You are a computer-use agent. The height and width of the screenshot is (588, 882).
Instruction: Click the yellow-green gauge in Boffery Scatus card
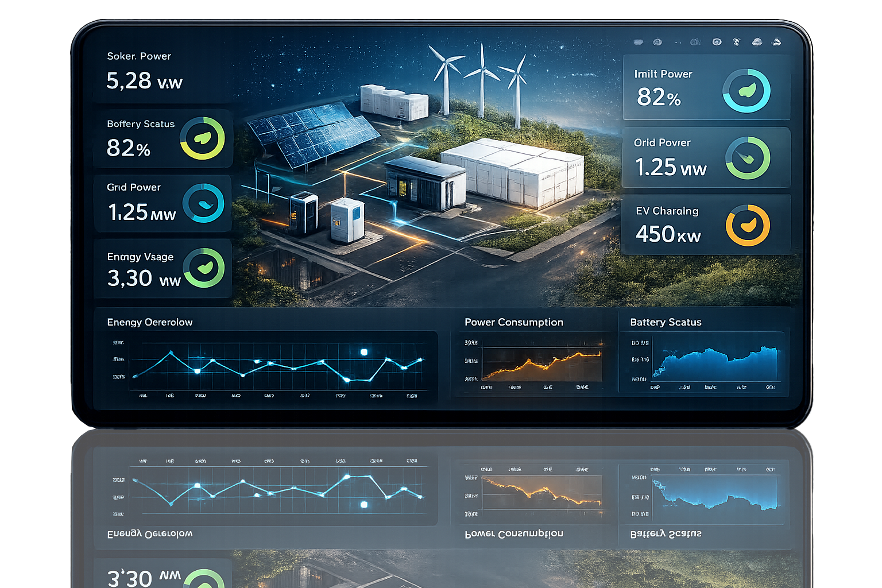(x=202, y=138)
